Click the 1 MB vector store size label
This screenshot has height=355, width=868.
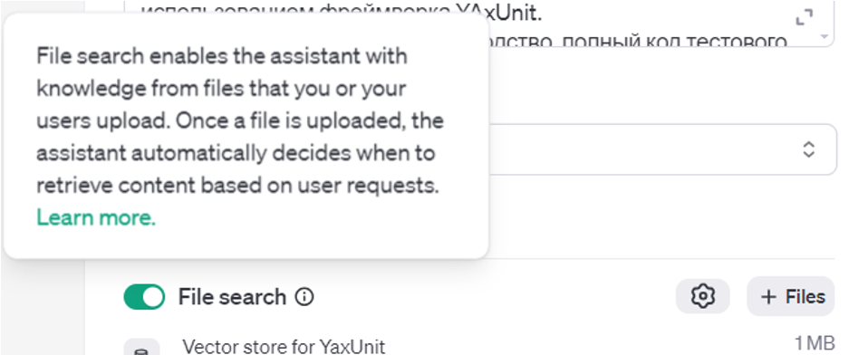[x=815, y=343]
